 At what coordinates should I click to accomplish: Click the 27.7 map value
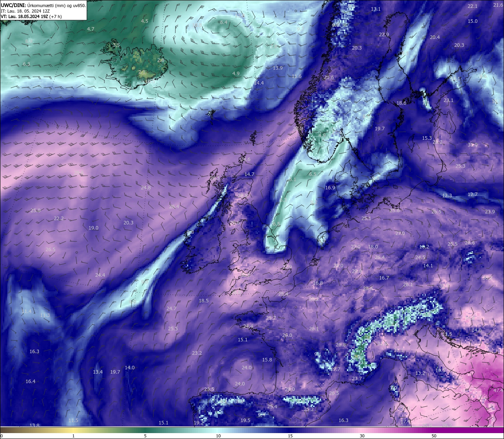pyautogui.click(x=335, y=369)
